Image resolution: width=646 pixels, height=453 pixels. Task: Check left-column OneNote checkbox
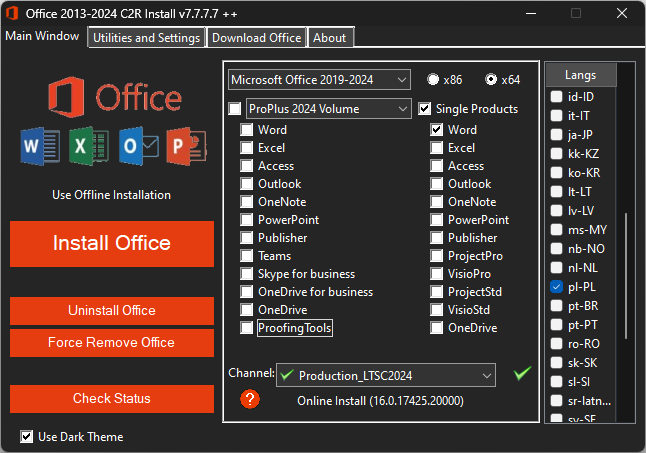tap(246, 202)
